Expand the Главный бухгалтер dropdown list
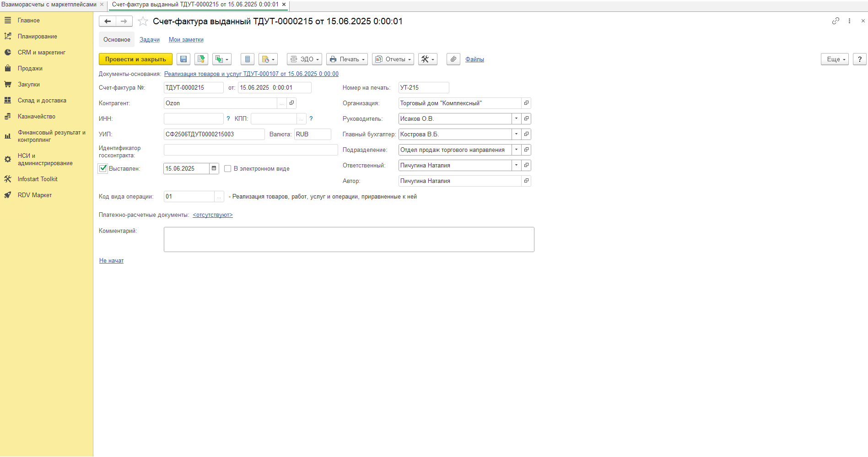This screenshot has height=457, width=868. 516,134
